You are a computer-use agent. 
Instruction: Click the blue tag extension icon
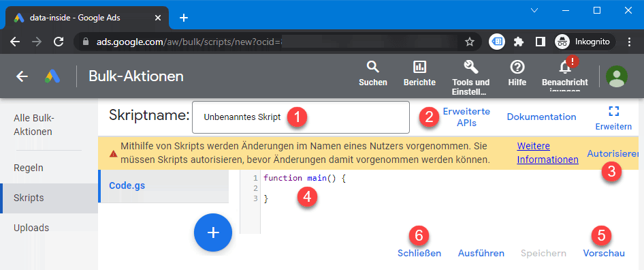point(496,42)
